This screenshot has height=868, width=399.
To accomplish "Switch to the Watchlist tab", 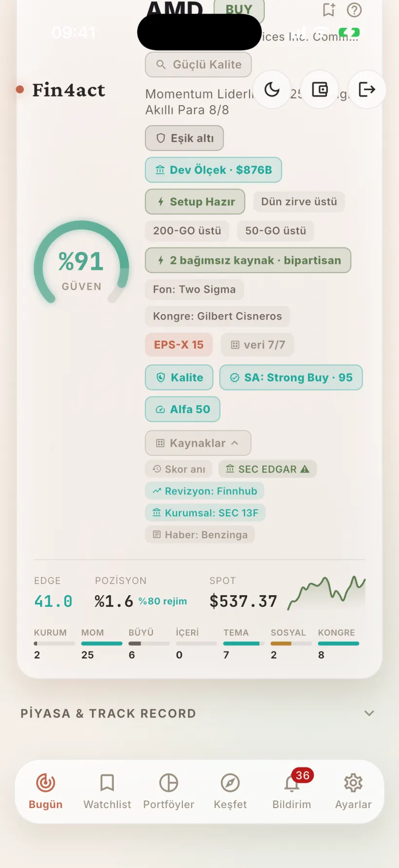I will click(107, 792).
